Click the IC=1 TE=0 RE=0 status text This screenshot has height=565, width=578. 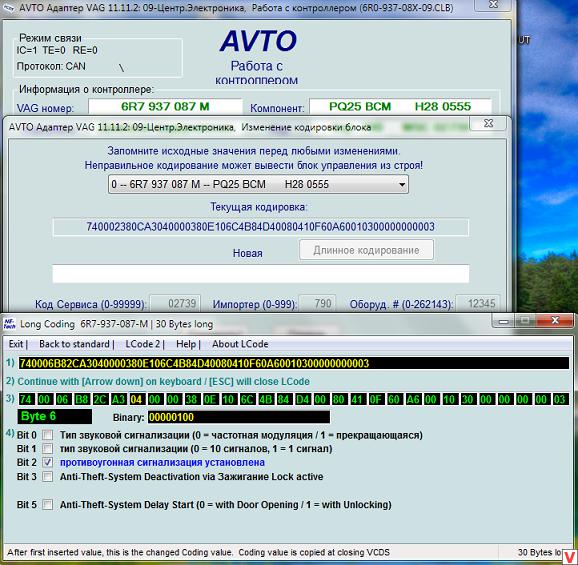tap(57, 50)
